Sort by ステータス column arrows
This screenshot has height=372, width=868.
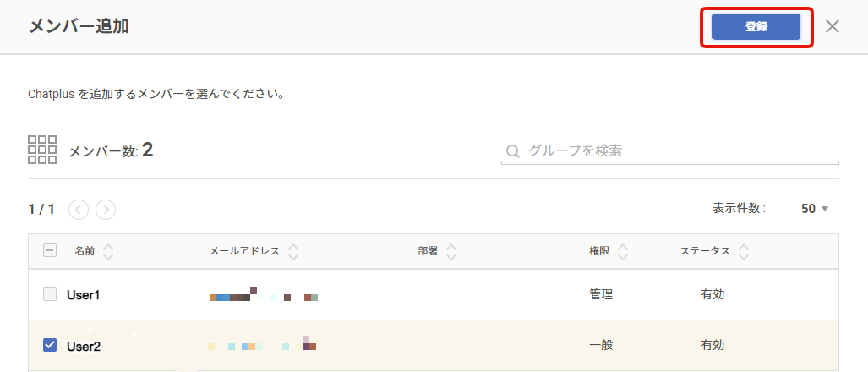(744, 252)
